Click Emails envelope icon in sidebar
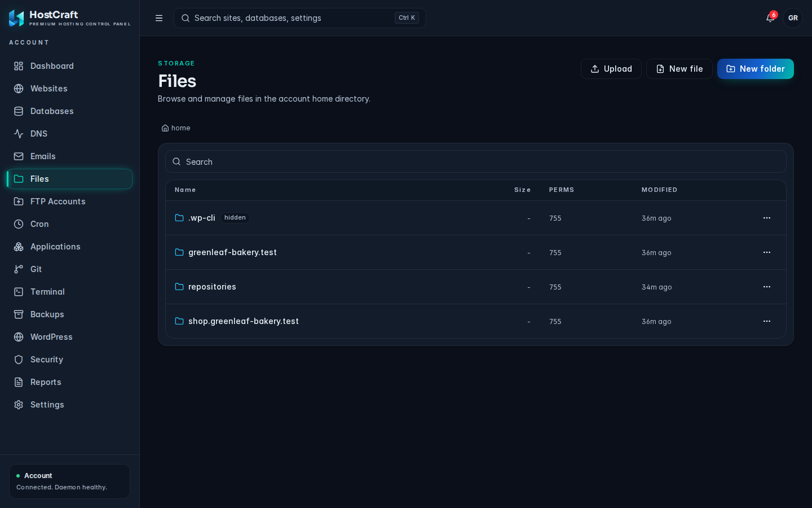 pos(19,156)
